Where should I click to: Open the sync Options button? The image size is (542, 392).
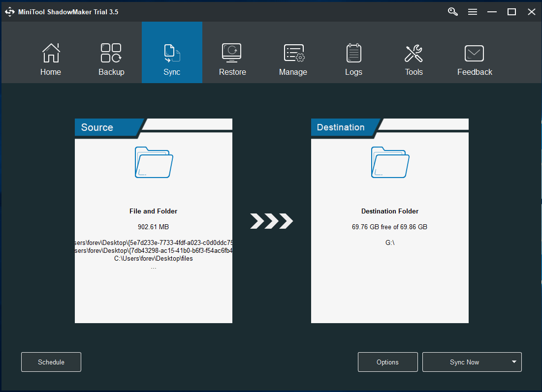click(387, 362)
